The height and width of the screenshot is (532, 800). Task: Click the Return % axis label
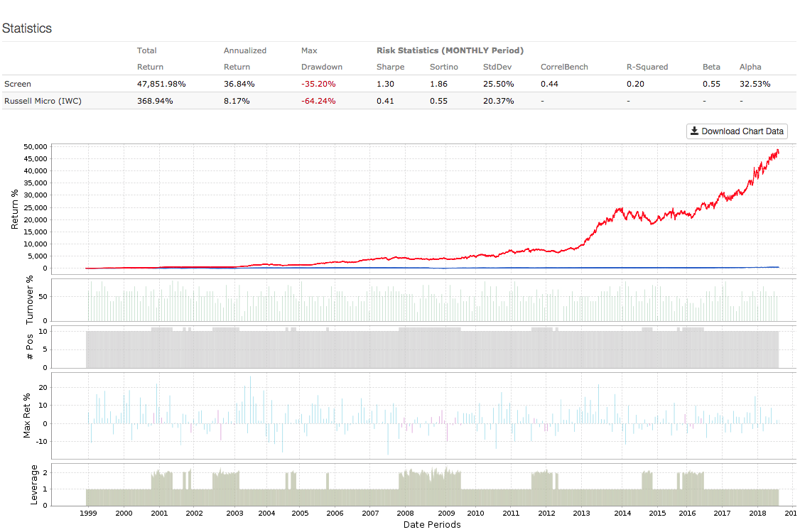pos(14,209)
